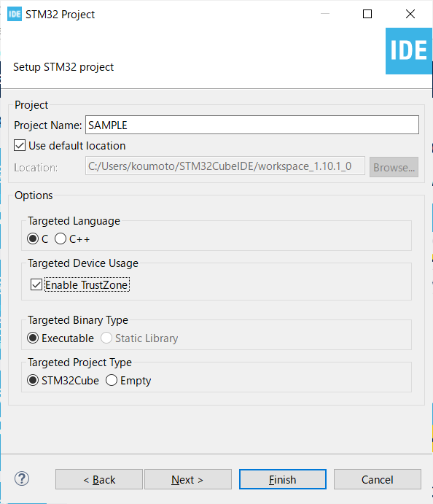433x504 pixels.
Task: Click the blue IDE logo banner
Action: (409, 51)
